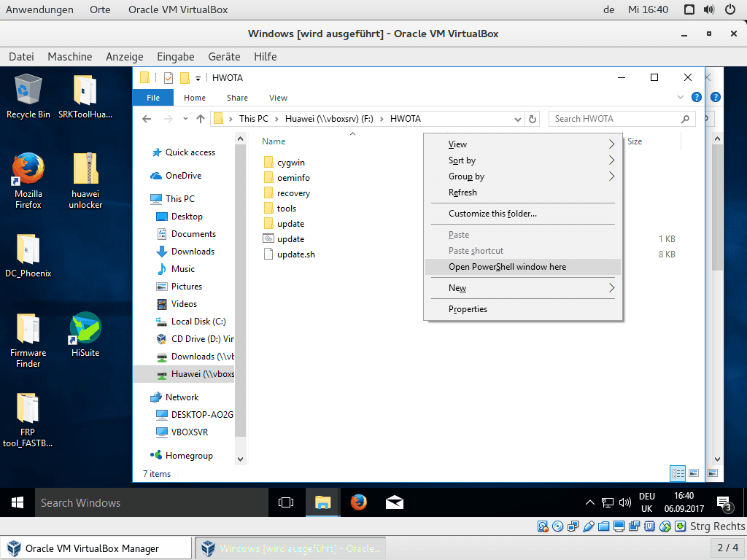This screenshot has width=747, height=560.
Task: Open the File tab in Explorer
Action: [x=153, y=98]
